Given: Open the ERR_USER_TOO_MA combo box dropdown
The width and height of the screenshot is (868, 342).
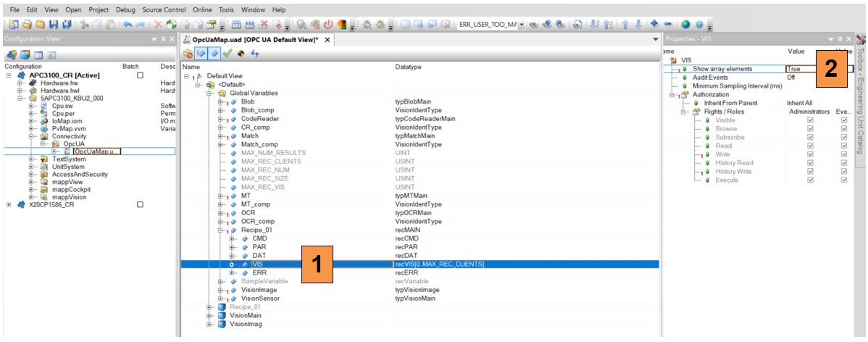Looking at the screenshot, I should pyautogui.click(x=522, y=25).
